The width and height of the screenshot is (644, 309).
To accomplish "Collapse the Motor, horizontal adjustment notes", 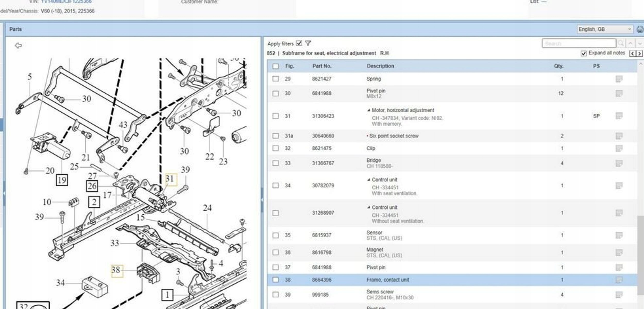I will point(369,110).
